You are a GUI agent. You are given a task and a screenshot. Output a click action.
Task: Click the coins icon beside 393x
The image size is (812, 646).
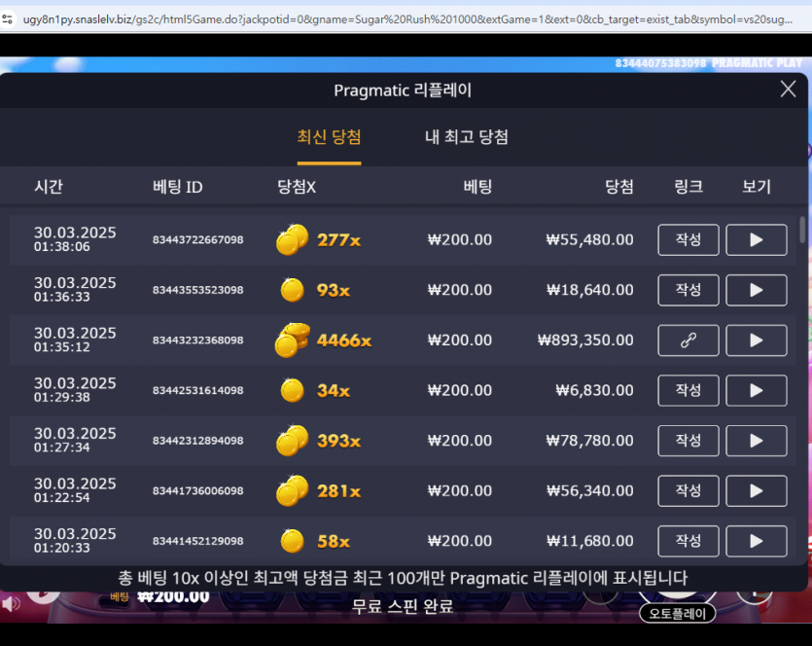tap(293, 441)
